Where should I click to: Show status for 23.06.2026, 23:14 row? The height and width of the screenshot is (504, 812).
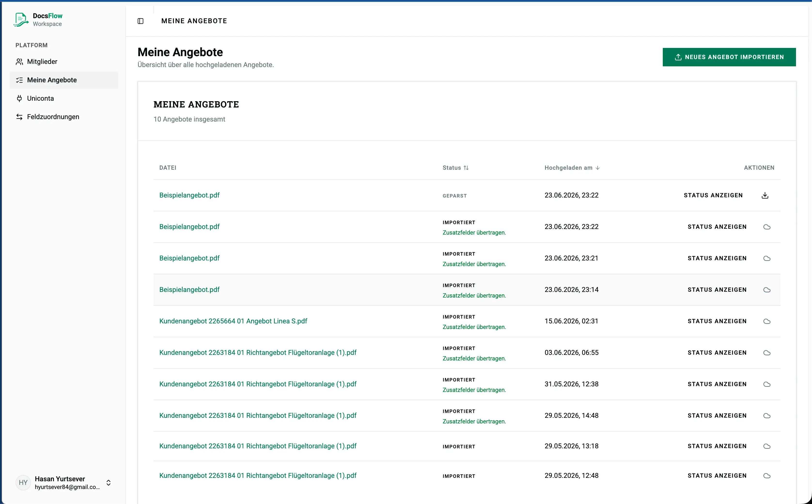[717, 290]
